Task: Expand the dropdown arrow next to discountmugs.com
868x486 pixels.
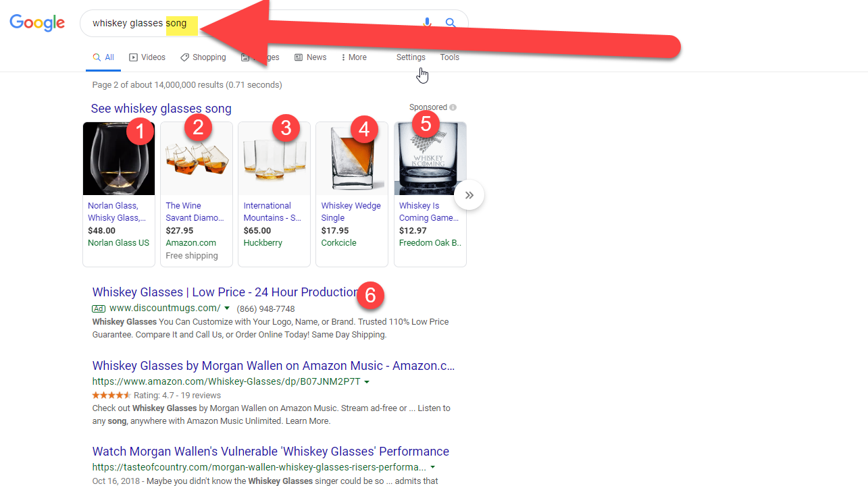Action: pyautogui.click(x=227, y=308)
